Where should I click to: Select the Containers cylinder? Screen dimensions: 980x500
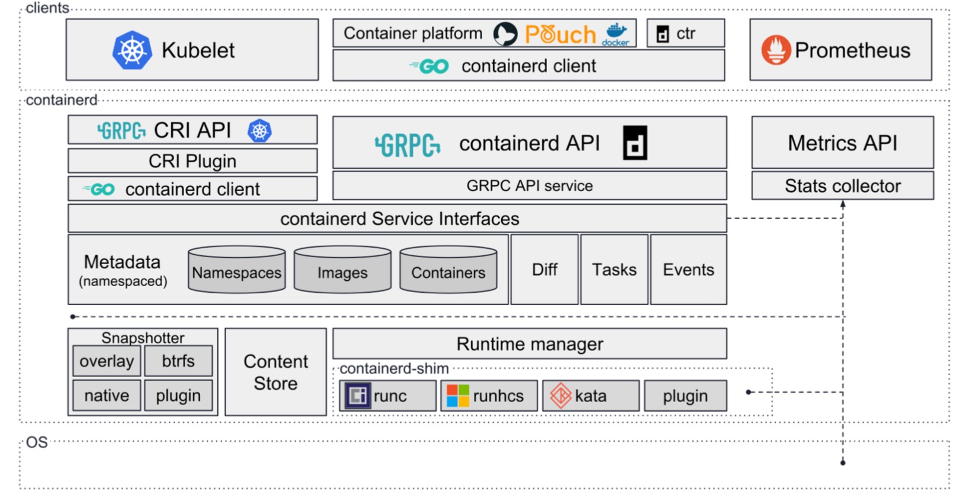click(448, 270)
